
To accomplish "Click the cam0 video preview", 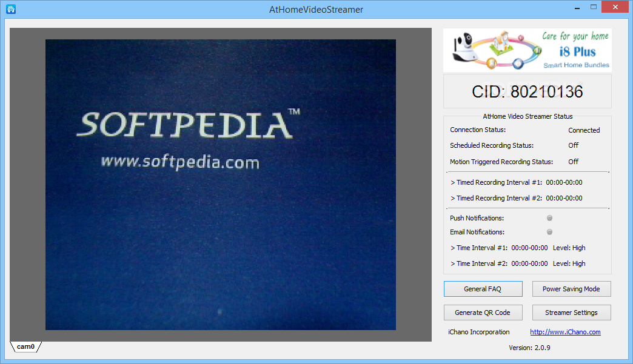I will (221, 185).
